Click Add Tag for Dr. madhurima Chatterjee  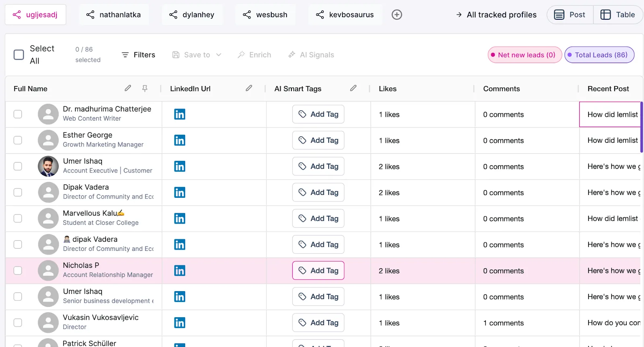click(x=318, y=114)
